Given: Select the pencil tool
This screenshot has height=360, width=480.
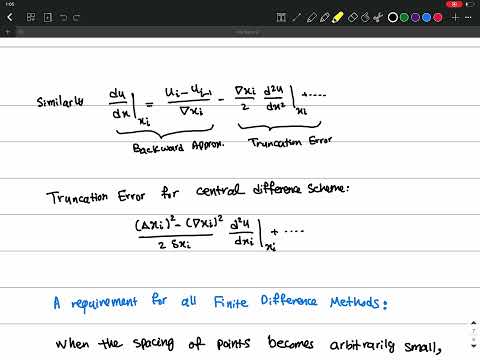Looking at the screenshot, I should point(324,17).
